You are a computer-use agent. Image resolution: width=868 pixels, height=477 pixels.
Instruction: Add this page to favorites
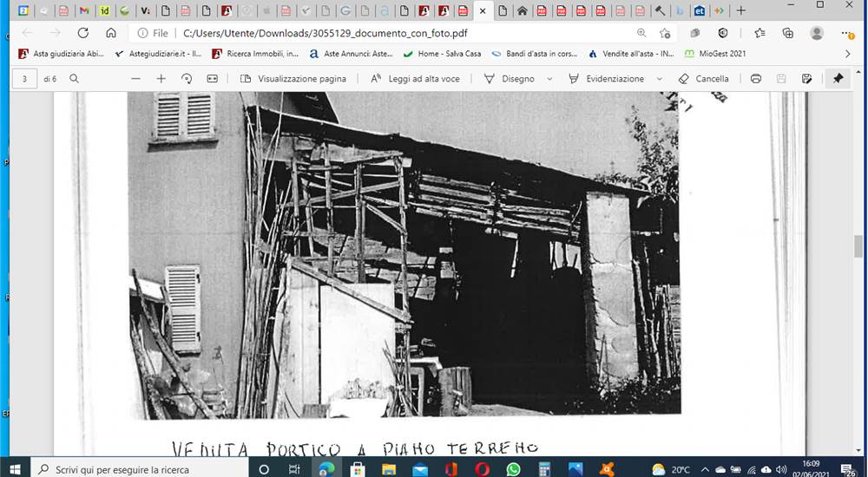pyautogui.click(x=665, y=33)
